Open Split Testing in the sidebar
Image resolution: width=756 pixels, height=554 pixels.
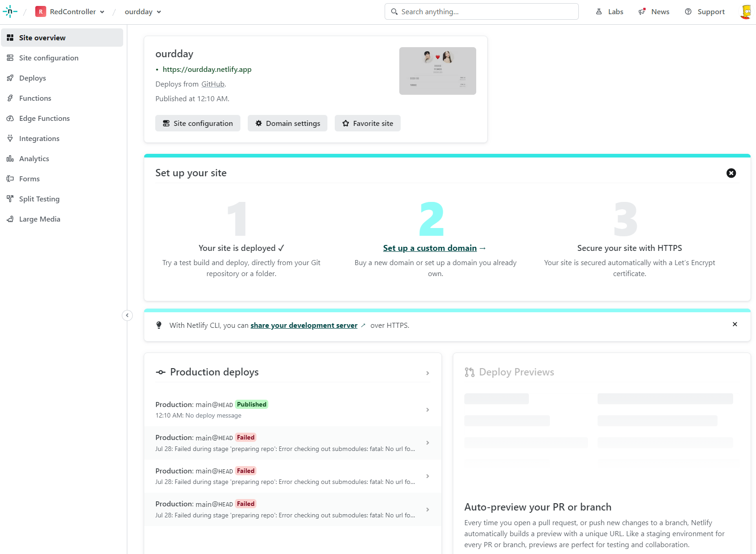62,199
